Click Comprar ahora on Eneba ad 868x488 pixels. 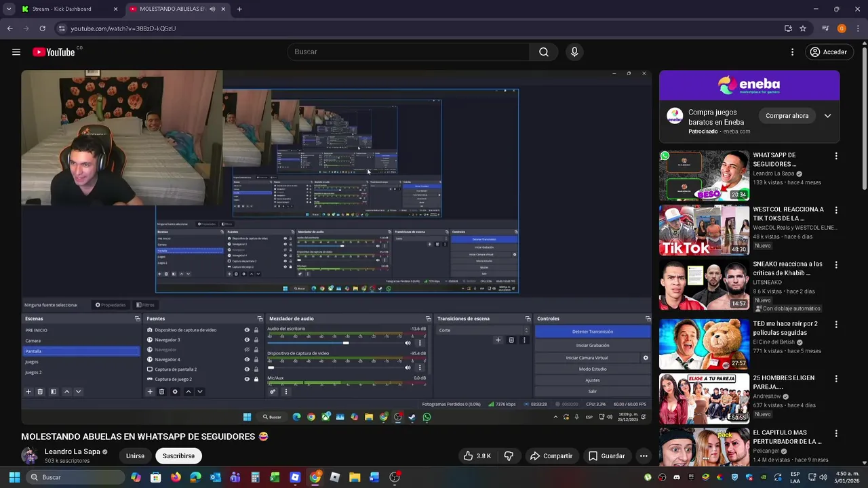[x=787, y=116]
